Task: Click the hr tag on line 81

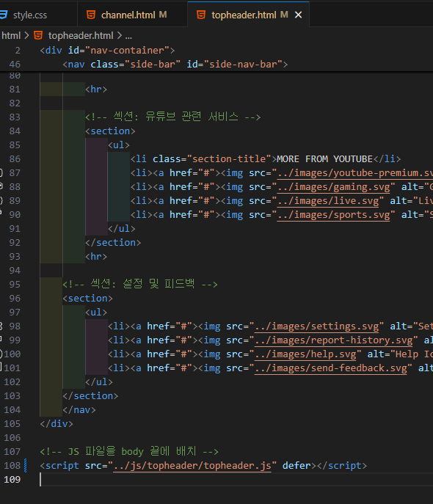Action: (x=96, y=90)
